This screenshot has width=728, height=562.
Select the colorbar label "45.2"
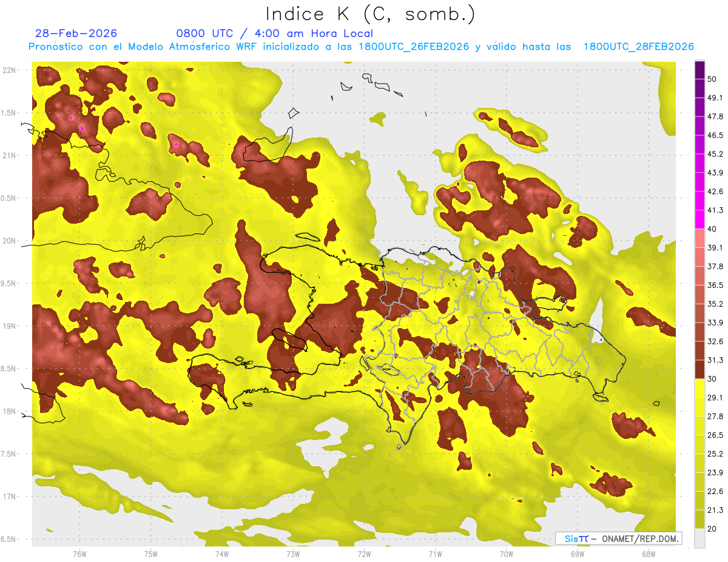716,154
